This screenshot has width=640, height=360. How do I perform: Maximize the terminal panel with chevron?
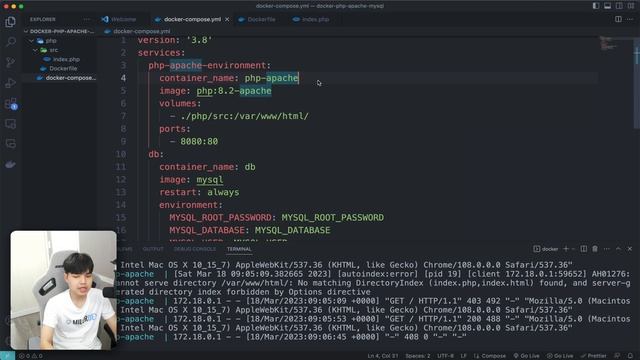[x=618, y=249]
